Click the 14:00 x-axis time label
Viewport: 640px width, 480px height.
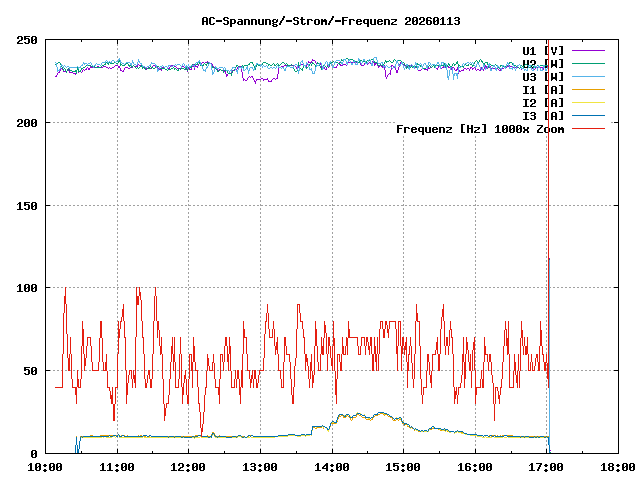[x=332, y=467]
